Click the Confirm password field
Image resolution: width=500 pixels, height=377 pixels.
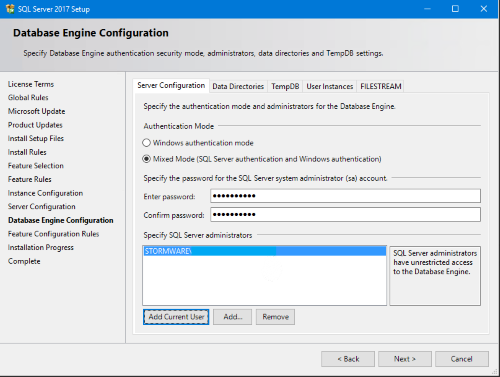click(345, 214)
